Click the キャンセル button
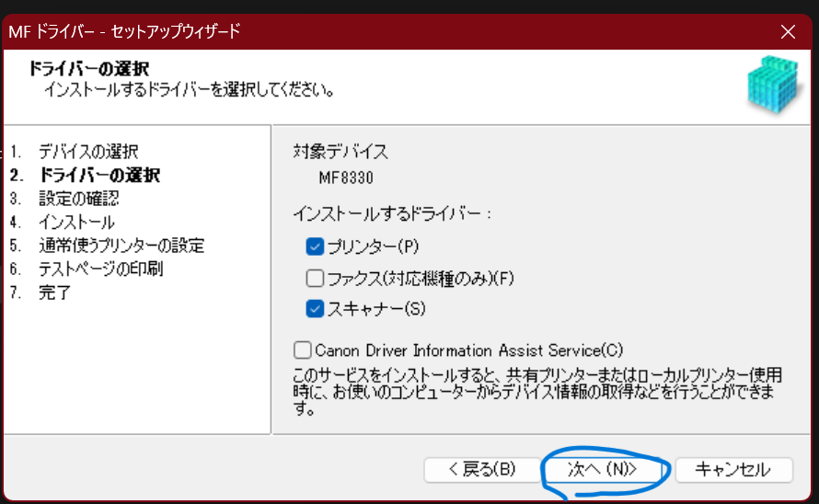 coord(732,469)
